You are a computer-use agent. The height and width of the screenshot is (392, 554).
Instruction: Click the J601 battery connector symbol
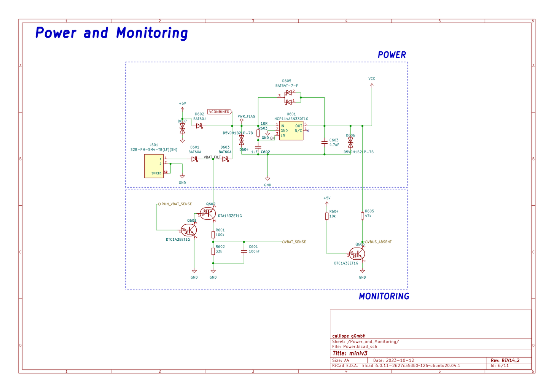coord(154,166)
